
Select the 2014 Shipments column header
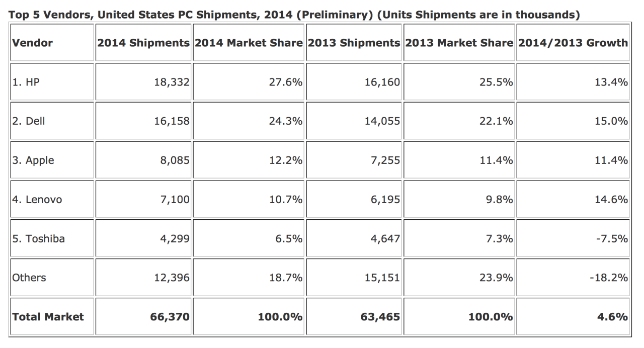143,43
